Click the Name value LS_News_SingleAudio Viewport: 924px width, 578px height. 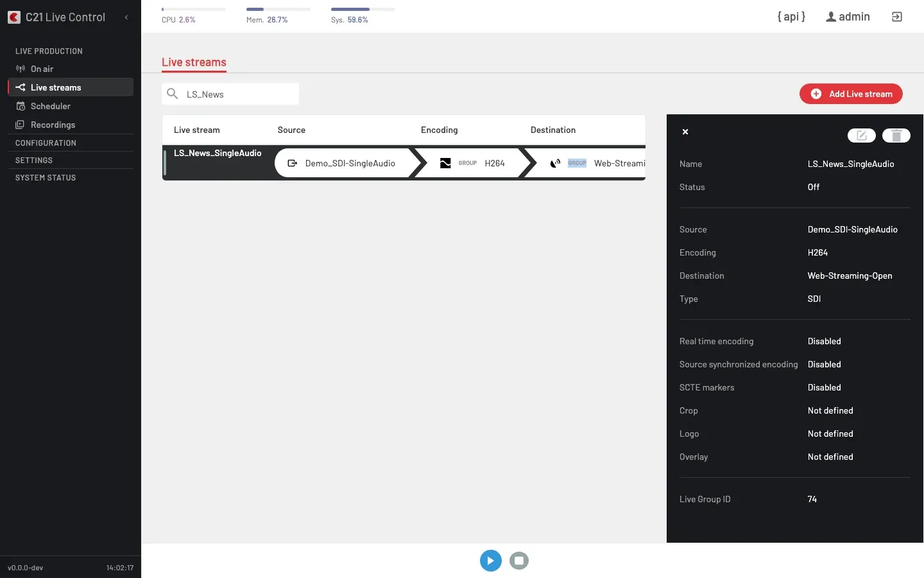(851, 164)
